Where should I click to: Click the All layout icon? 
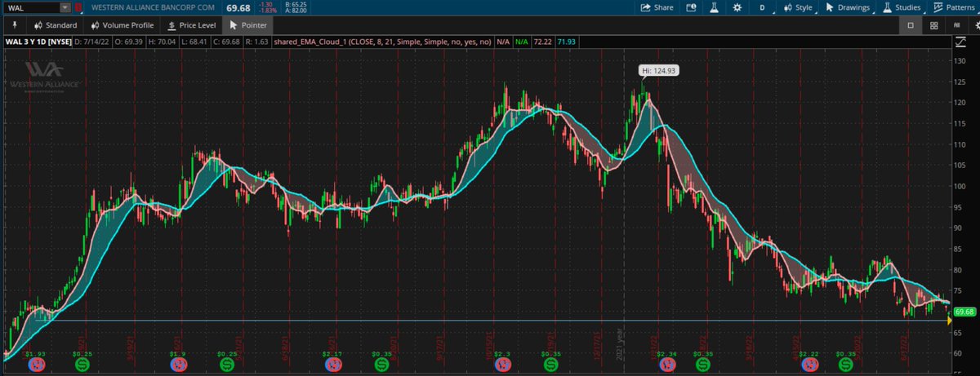pyautogui.click(x=957, y=25)
